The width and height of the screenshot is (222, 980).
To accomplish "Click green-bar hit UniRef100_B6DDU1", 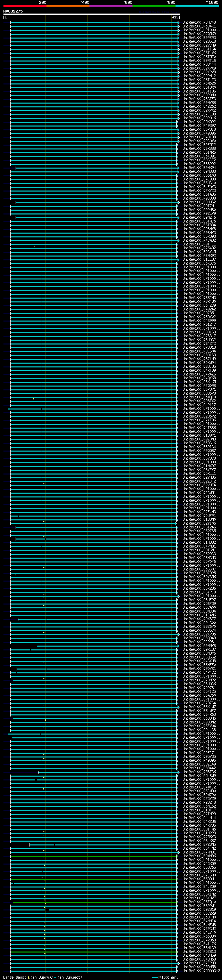I will click(x=199, y=879).
